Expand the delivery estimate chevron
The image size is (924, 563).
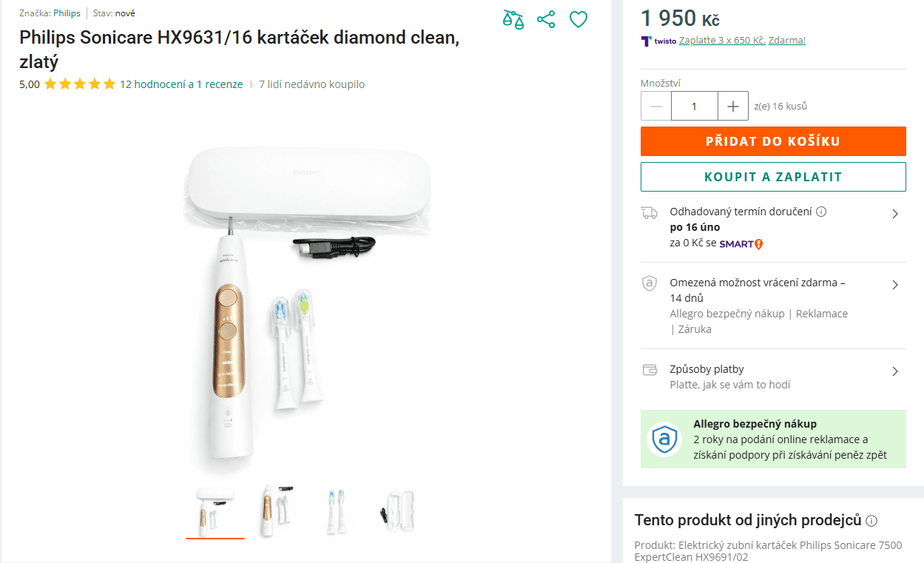[x=895, y=212]
